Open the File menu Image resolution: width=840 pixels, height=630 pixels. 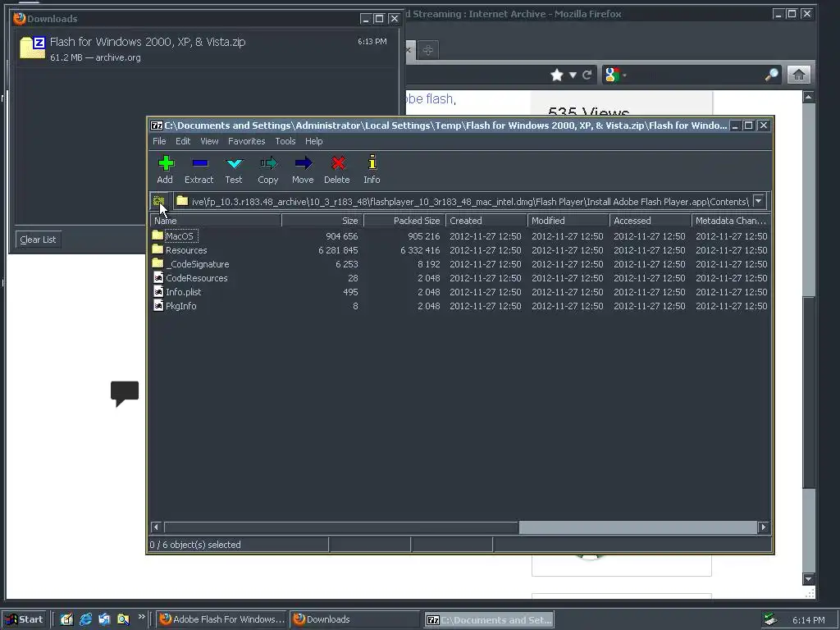tap(159, 141)
